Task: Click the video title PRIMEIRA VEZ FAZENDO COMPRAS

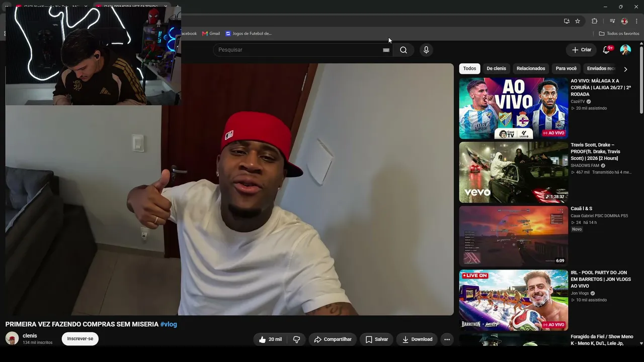Action: click(82, 324)
